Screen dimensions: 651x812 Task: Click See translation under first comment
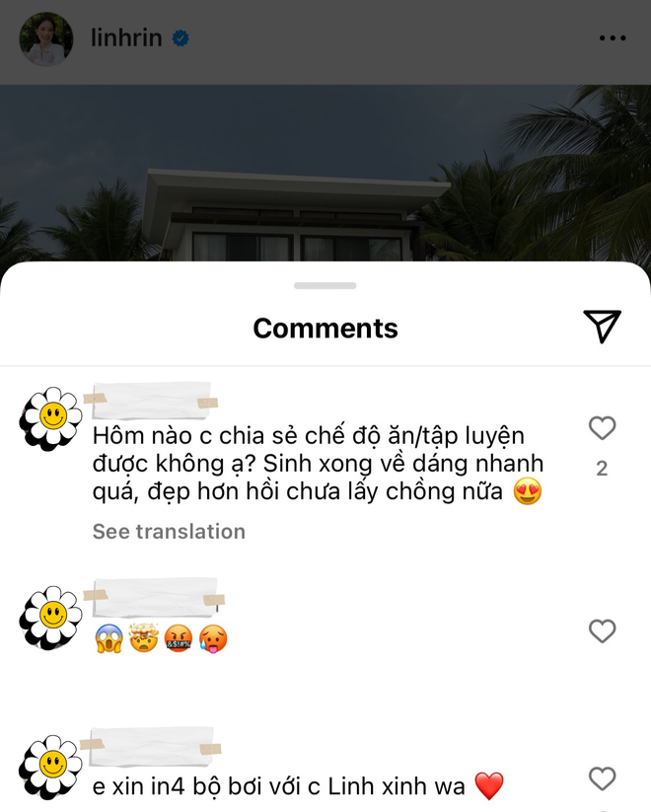[169, 532]
